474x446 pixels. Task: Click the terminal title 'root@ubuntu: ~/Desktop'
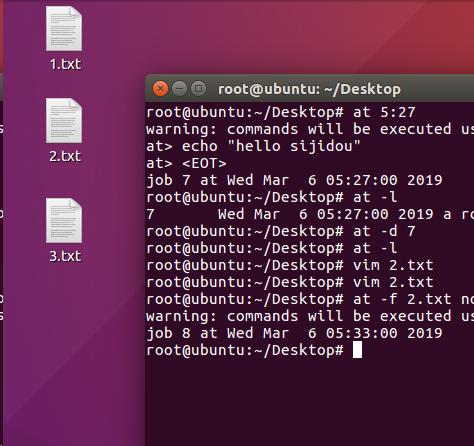pos(309,89)
